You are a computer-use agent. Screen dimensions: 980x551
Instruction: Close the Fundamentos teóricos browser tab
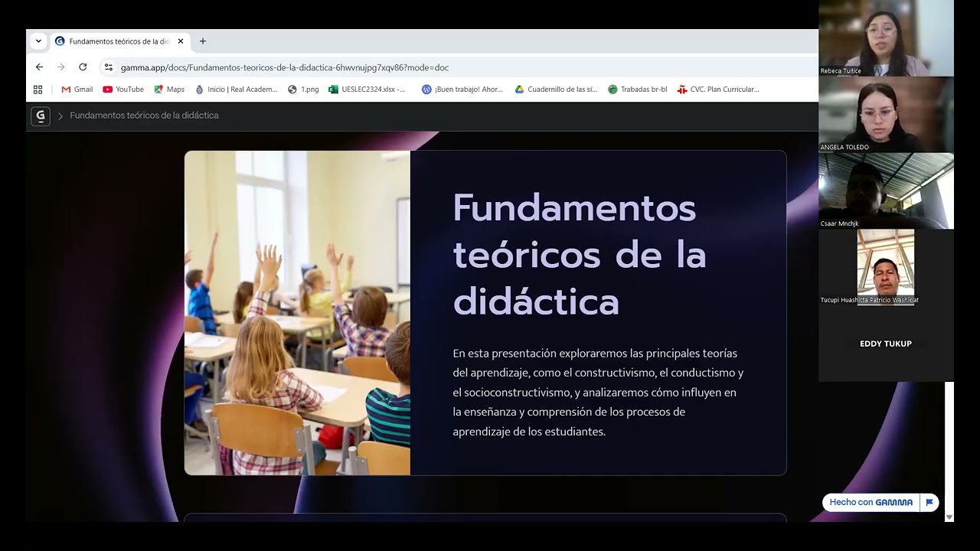pos(181,41)
